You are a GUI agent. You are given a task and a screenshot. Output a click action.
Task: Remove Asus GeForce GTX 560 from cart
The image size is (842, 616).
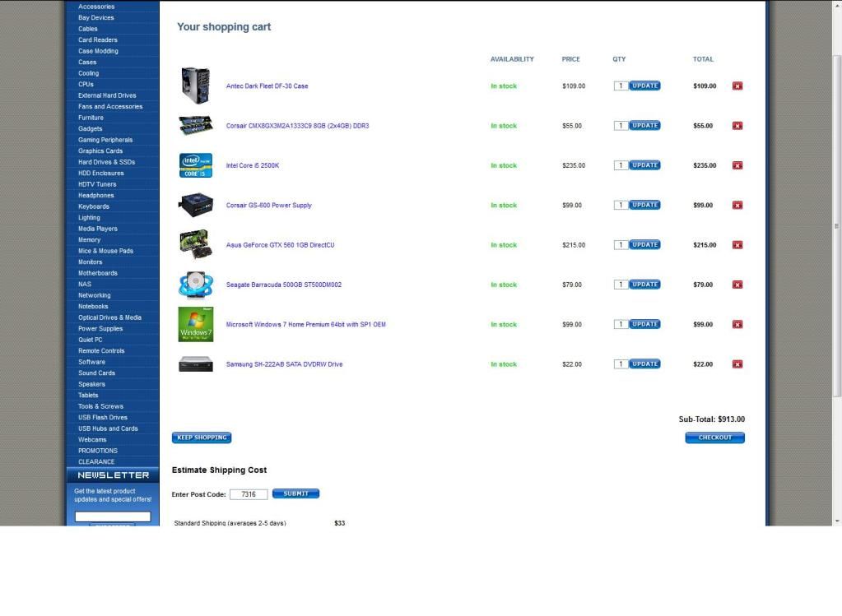pyautogui.click(x=737, y=245)
